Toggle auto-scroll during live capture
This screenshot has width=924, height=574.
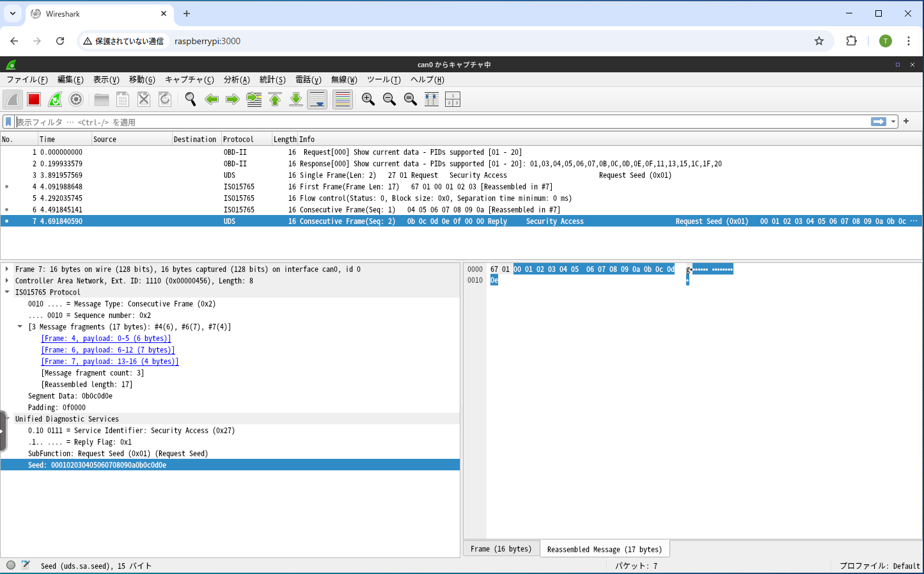[317, 99]
